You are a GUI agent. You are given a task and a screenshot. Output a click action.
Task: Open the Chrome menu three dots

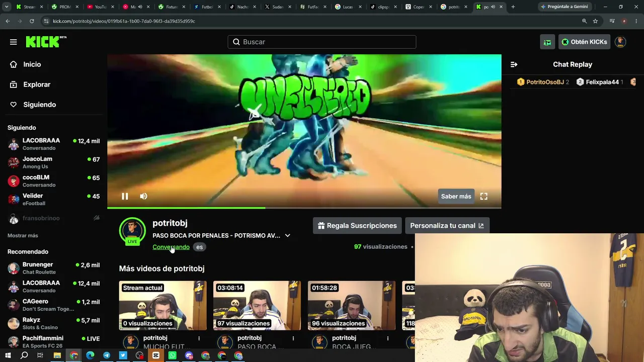click(x=637, y=21)
